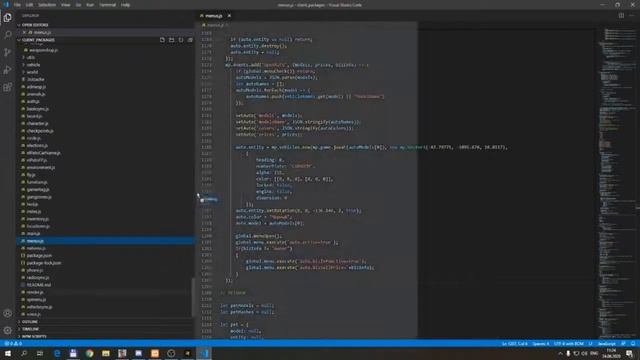Open the Manage gear icon

[7, 330]
